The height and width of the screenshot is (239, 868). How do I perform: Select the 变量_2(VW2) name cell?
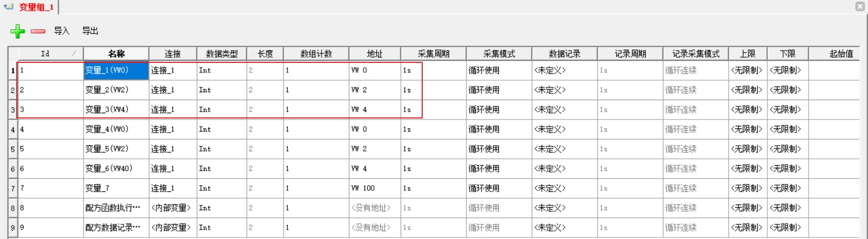pyautogui.click(x=116, y=90)
